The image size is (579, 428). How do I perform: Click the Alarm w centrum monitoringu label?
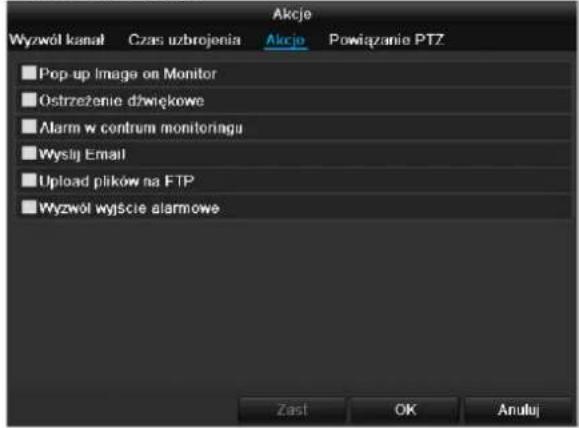coord(141,128)
